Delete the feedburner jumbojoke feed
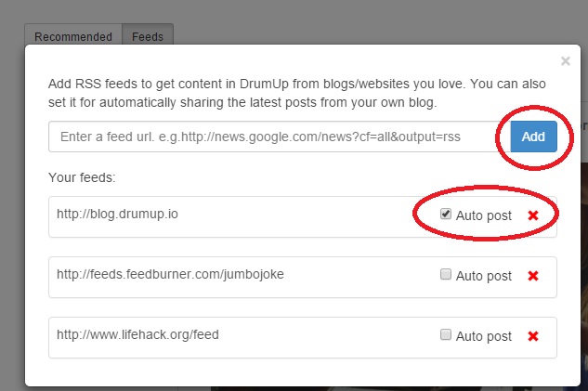Image resolution: width=588 pixels, height=391 pixels. (533, 276)
